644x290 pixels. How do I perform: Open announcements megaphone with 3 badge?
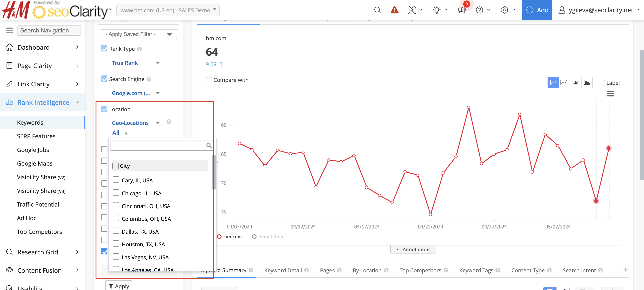[462, 10]
